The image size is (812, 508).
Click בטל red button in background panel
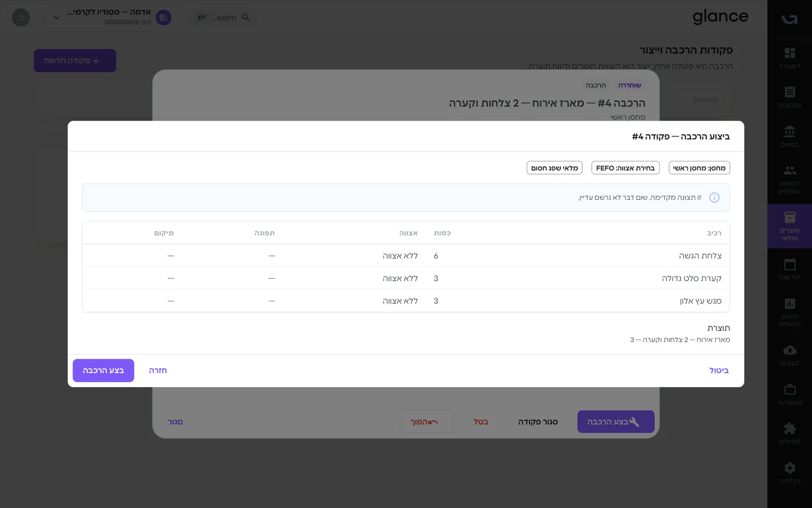(x=481, y=422)
